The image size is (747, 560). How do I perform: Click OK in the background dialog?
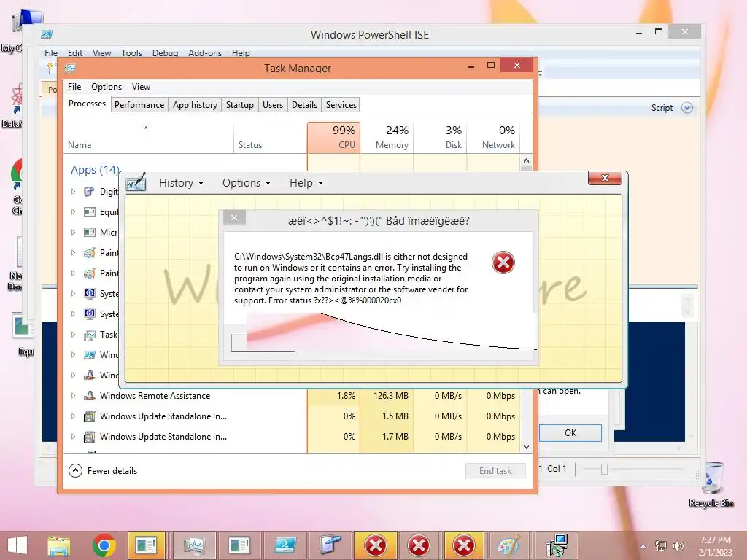click(570, 433)
